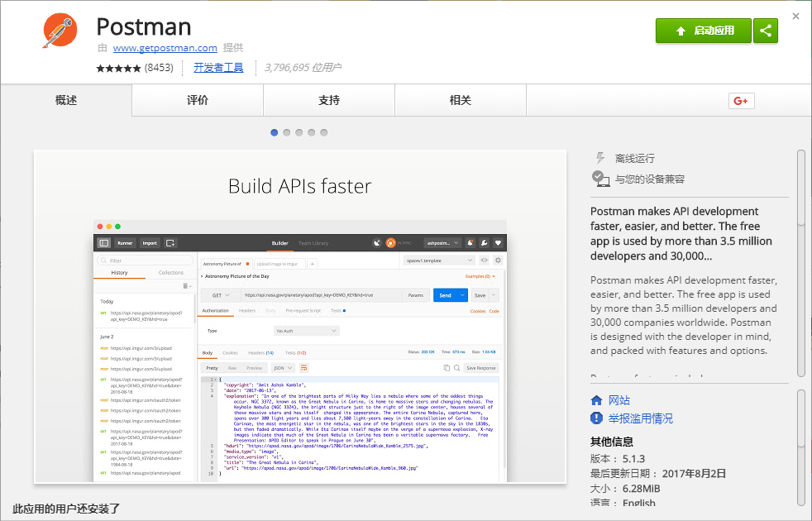Screen dimensions: 812x521
Task: Click the five-star rating icons
Action: [118, 68]
